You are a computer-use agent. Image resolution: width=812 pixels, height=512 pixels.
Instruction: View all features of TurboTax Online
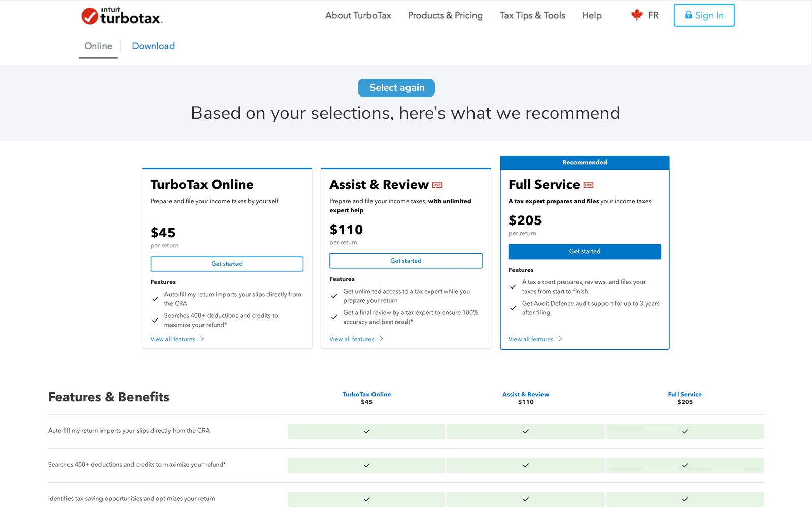pyautogui.click(x=173, y=339)
